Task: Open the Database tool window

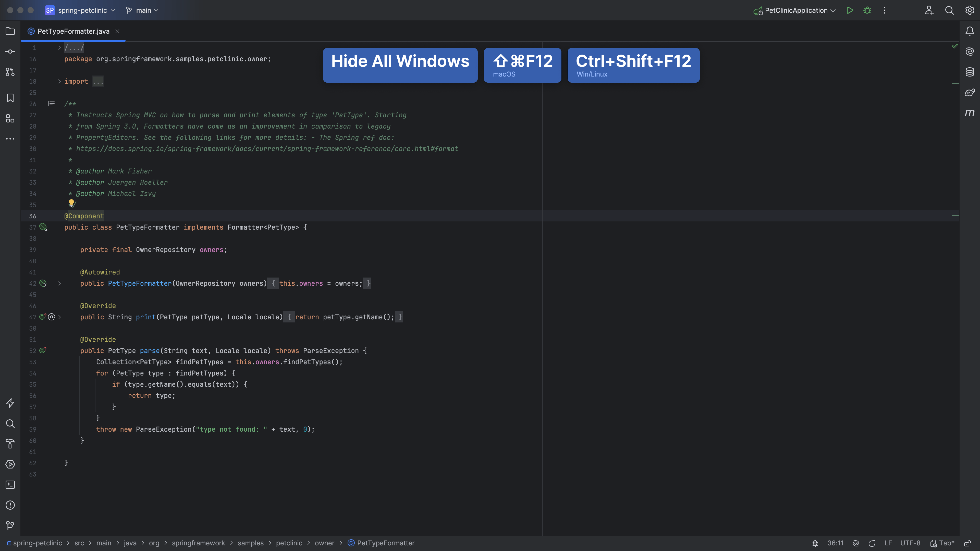Action: point(969,72)
